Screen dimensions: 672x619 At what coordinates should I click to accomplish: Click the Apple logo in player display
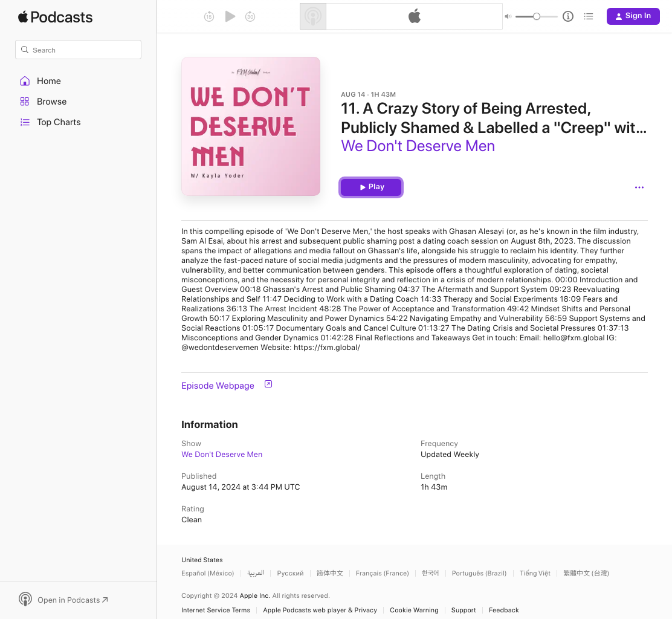[415, 16]
